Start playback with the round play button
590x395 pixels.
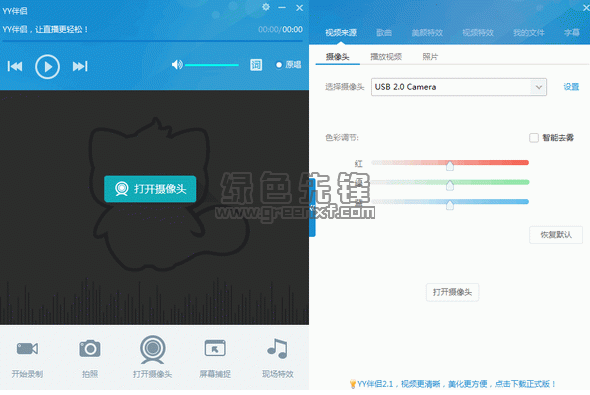click(47, 67)
